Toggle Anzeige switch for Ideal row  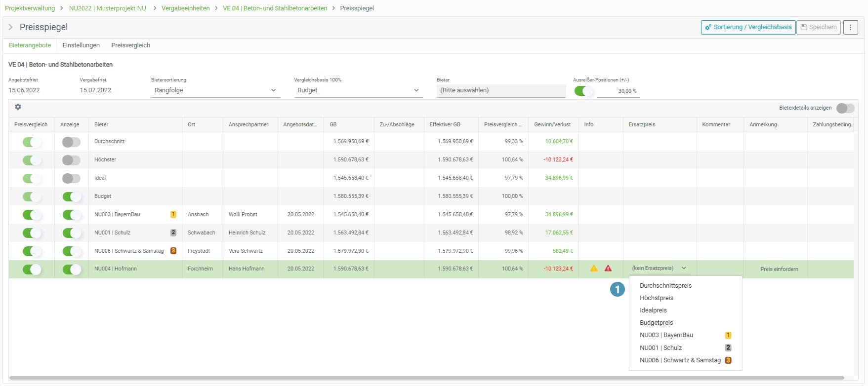(71, 178)
